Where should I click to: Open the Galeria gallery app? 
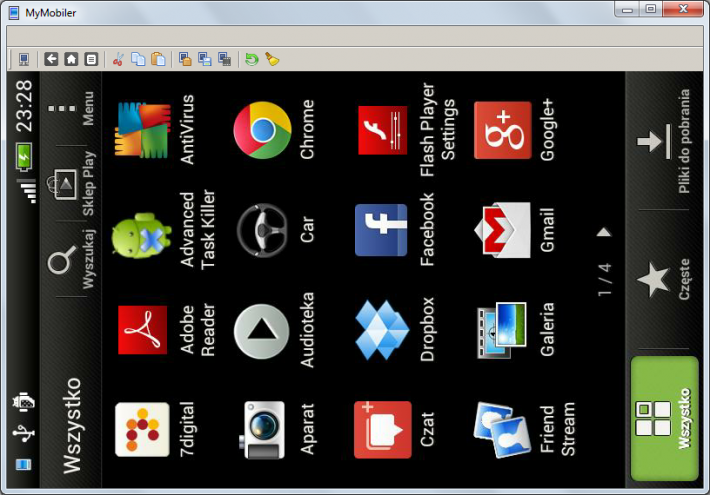point(502,330)
